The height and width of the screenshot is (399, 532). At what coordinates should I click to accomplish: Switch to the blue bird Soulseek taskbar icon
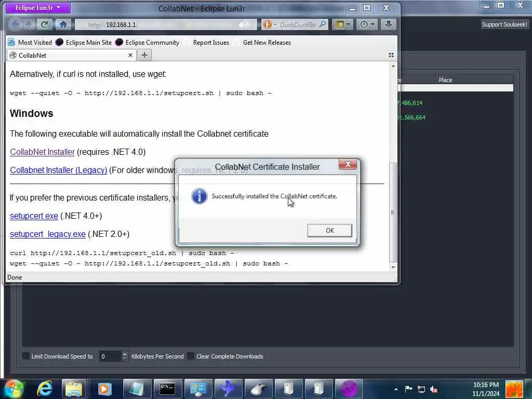coord(229,389)
